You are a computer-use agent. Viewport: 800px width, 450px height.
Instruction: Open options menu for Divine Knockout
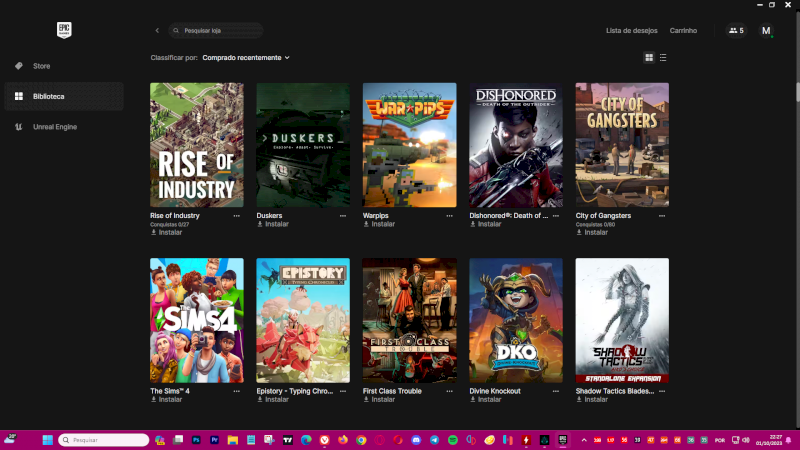coord(556,391)
